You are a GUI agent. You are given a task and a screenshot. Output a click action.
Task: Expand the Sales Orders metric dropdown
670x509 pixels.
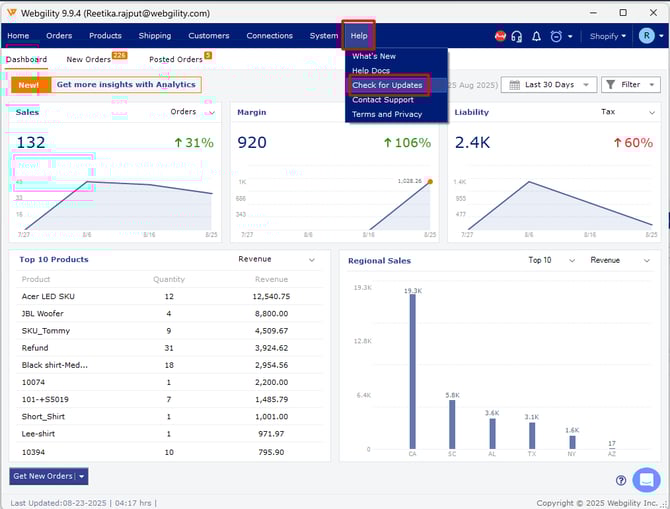tap(196, 112)
